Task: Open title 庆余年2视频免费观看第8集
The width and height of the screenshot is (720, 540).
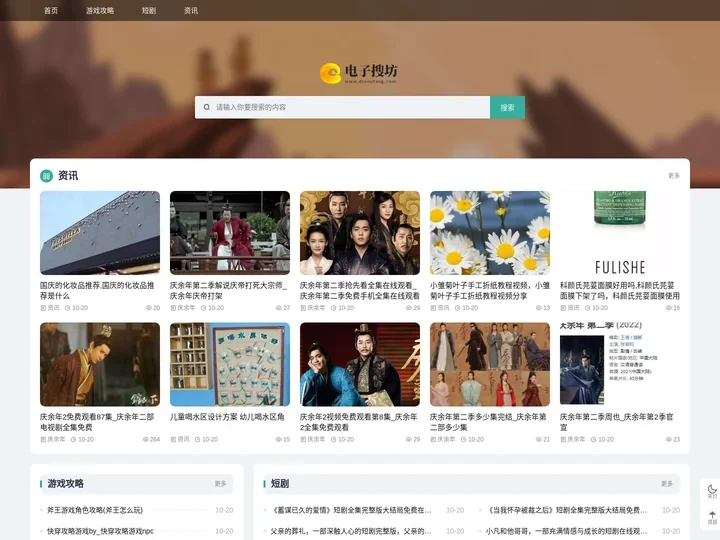Action: [359, 422]
